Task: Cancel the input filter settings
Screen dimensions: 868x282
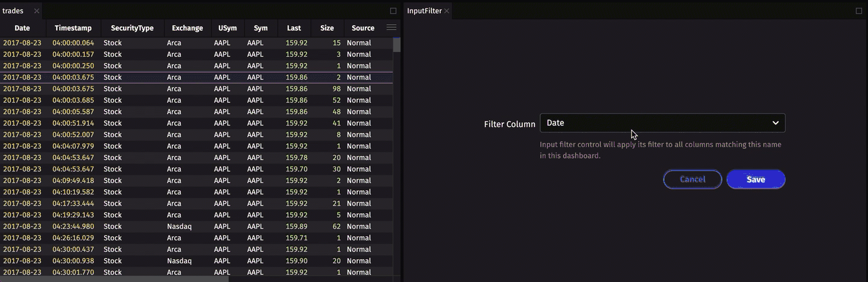Action: [x=692, y=179]
